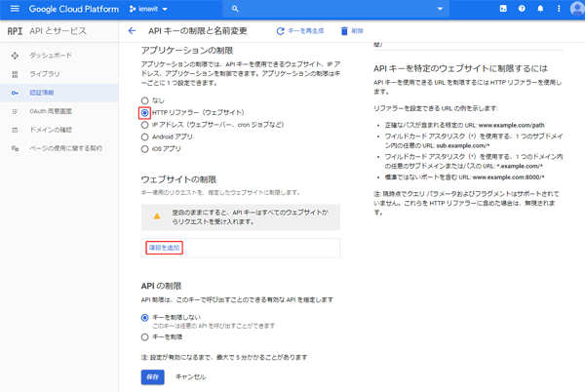Click the dashboard icon in sidebar
Screen dimensions: 585x392
[15, 56]
